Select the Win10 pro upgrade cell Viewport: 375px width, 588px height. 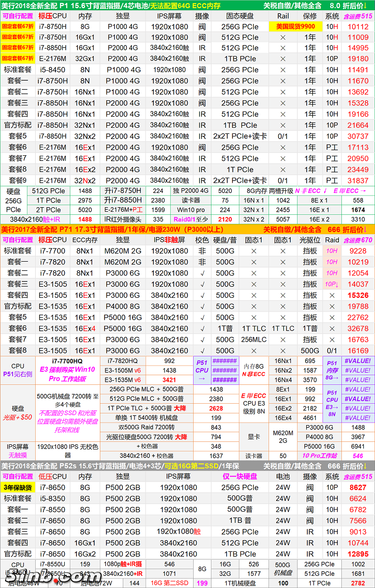(190, 209)
